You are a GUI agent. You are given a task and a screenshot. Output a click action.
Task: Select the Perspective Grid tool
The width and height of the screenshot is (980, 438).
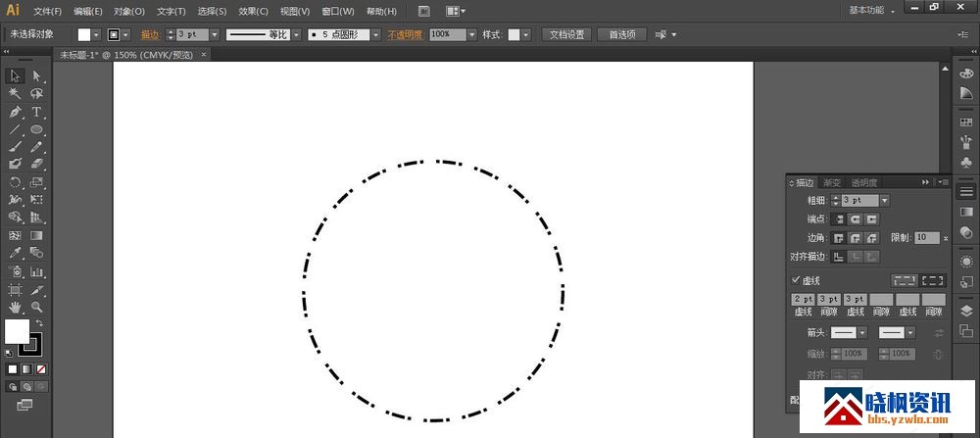[37, 218]
